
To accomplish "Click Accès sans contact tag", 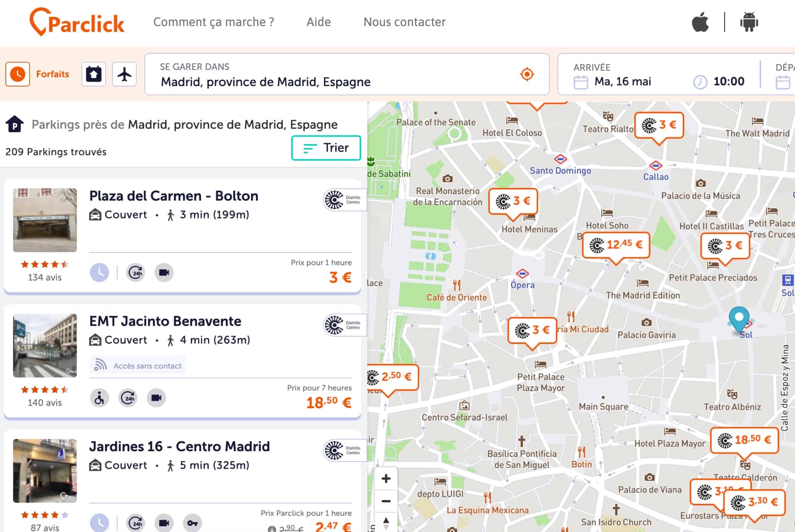I will click(138, 366).
